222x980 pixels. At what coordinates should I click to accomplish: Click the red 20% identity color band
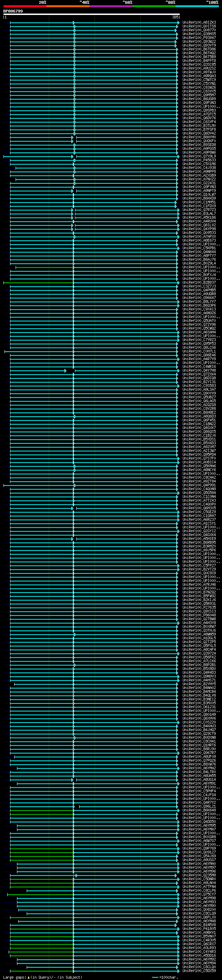[25, 6]
